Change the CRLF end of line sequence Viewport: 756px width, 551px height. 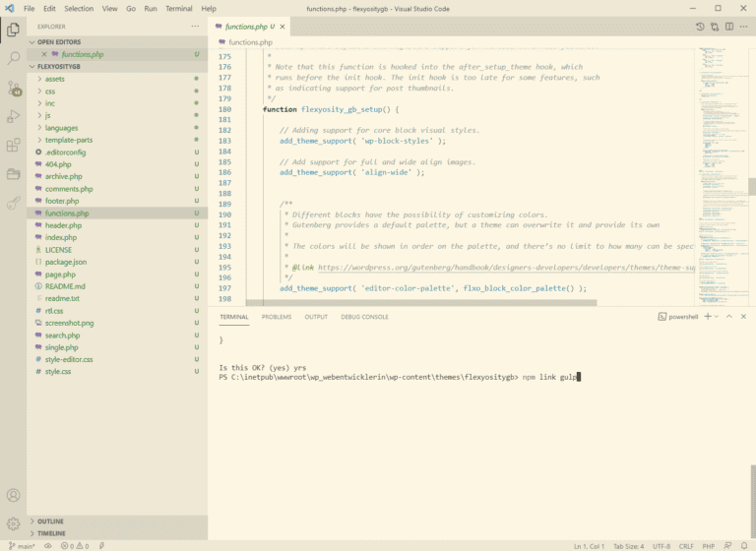(686, 546)
